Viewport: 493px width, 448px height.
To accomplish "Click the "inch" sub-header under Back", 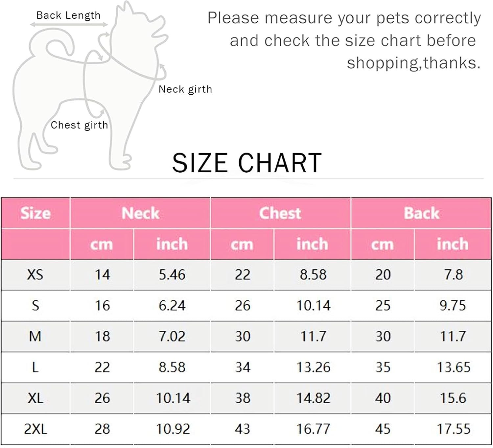I will coord(453,244).
